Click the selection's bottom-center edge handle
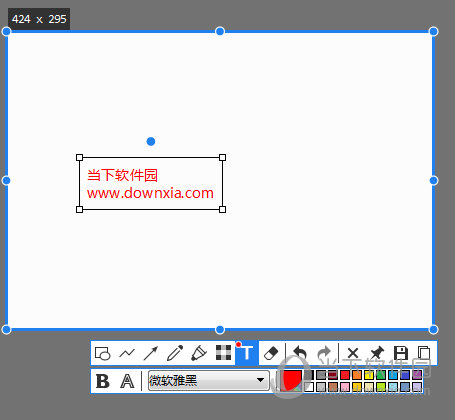The height and width of the screenshot is (420, 455). click(x=220, y=330)
